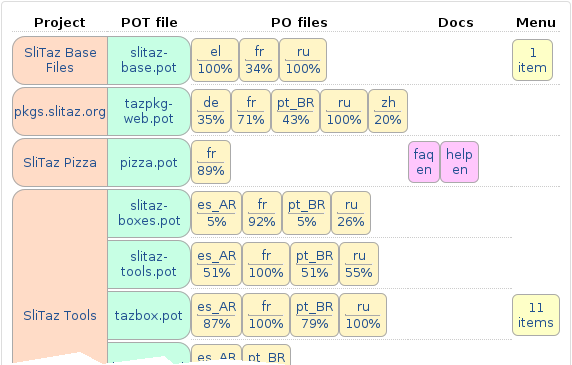Open the faq en doc

tap(424, 162)
